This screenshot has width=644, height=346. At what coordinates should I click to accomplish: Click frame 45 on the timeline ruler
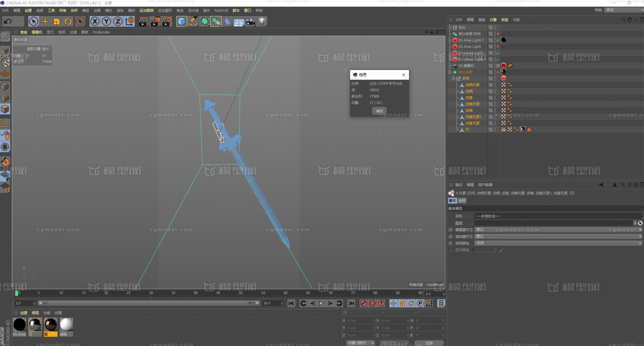click(218, 293)
